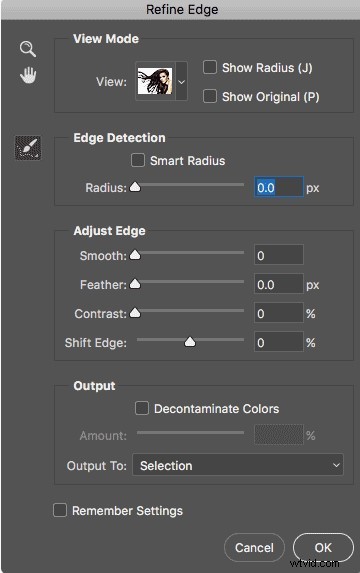Click the Contrast slider handle
Viewport: 360px width, 573px height.
pyautogui.click(x=135, y=312)
